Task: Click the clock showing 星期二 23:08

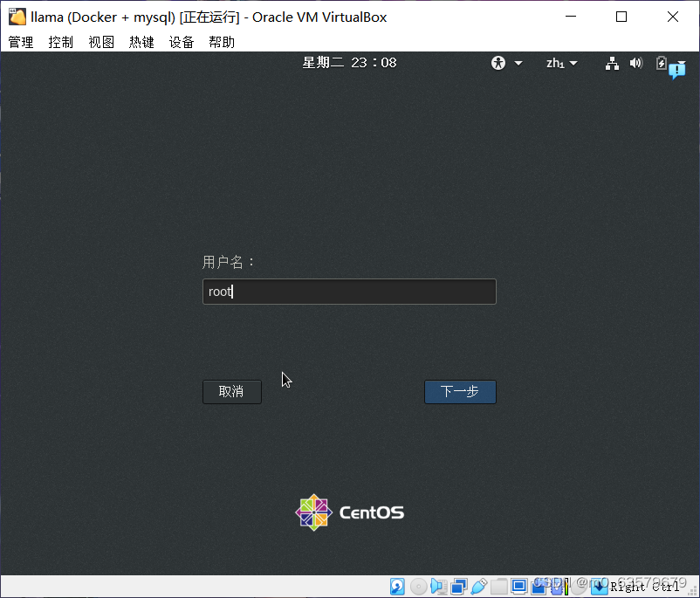Action: 349,62
